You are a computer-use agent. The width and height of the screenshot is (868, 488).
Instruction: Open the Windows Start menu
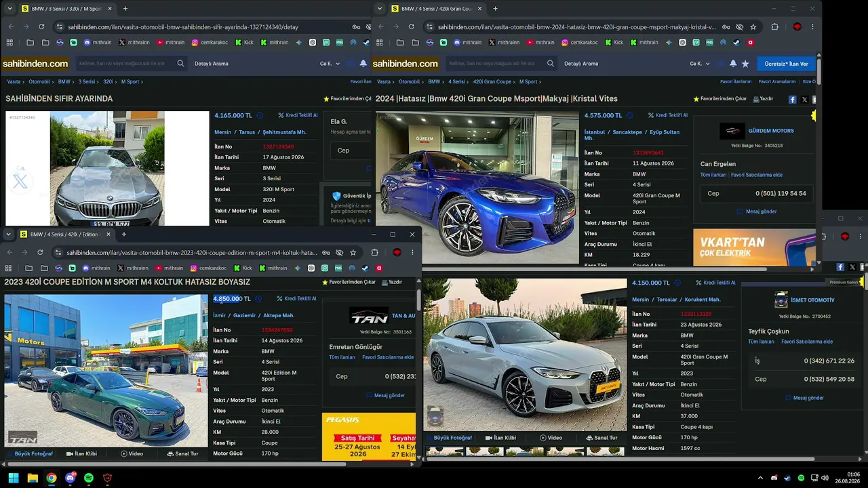pos(14,478)
